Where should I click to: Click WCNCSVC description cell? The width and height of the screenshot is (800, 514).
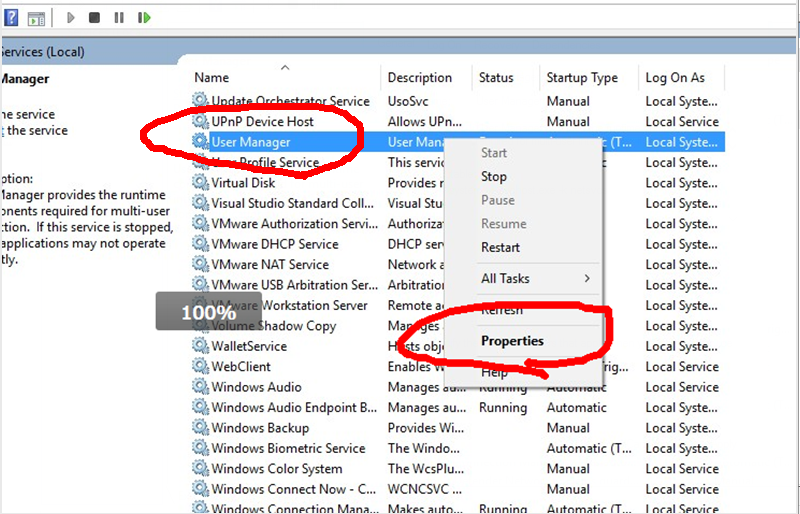coord(424,489)
